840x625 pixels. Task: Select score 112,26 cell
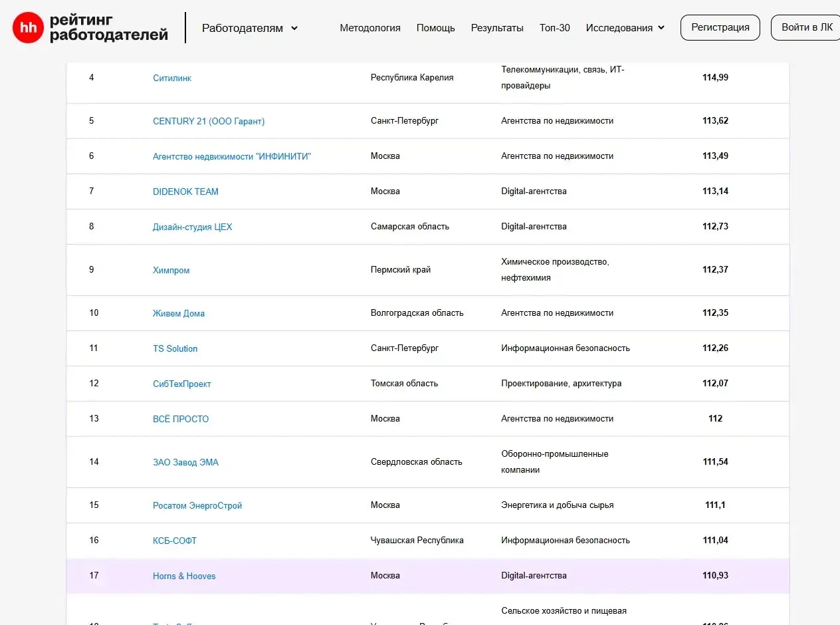coord(715,348)
